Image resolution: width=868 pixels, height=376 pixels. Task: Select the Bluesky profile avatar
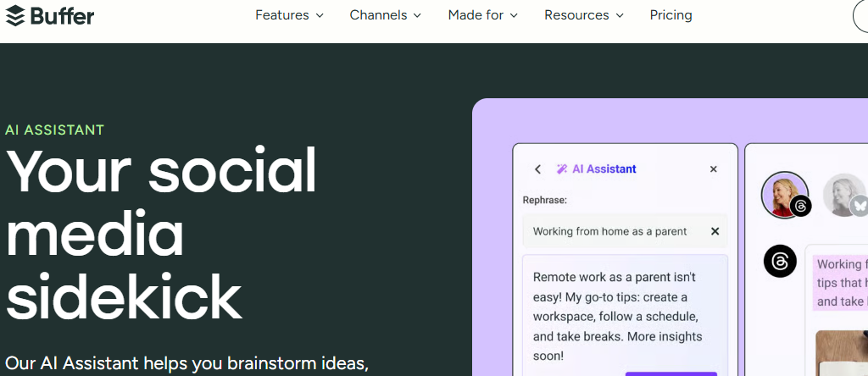tap(843, 195)
